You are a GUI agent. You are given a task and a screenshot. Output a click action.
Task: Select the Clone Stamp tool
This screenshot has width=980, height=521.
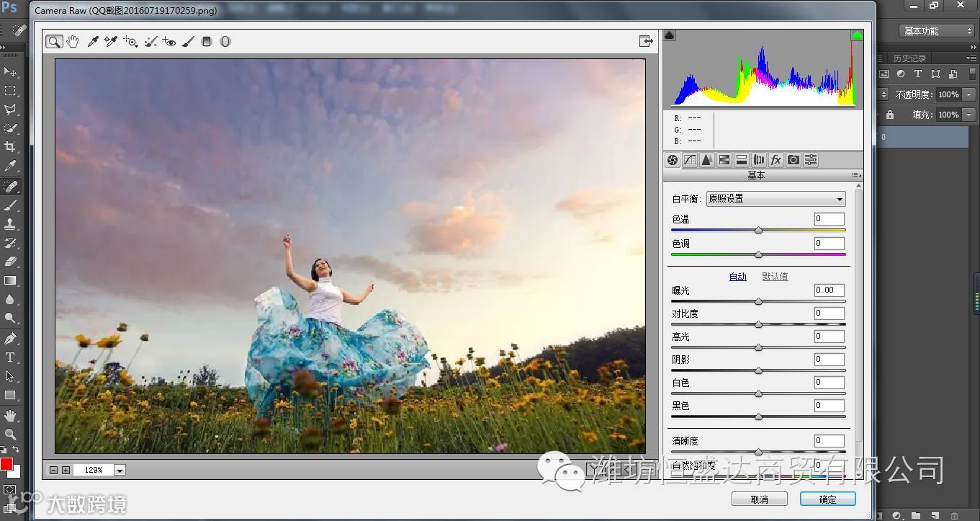(x=11, y=224)
